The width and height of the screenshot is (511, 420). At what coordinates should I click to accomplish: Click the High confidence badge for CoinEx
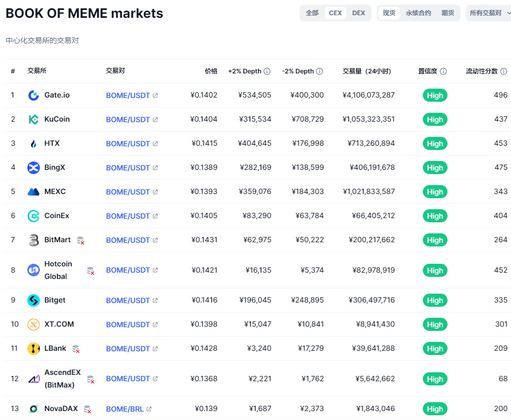[435, 216]
